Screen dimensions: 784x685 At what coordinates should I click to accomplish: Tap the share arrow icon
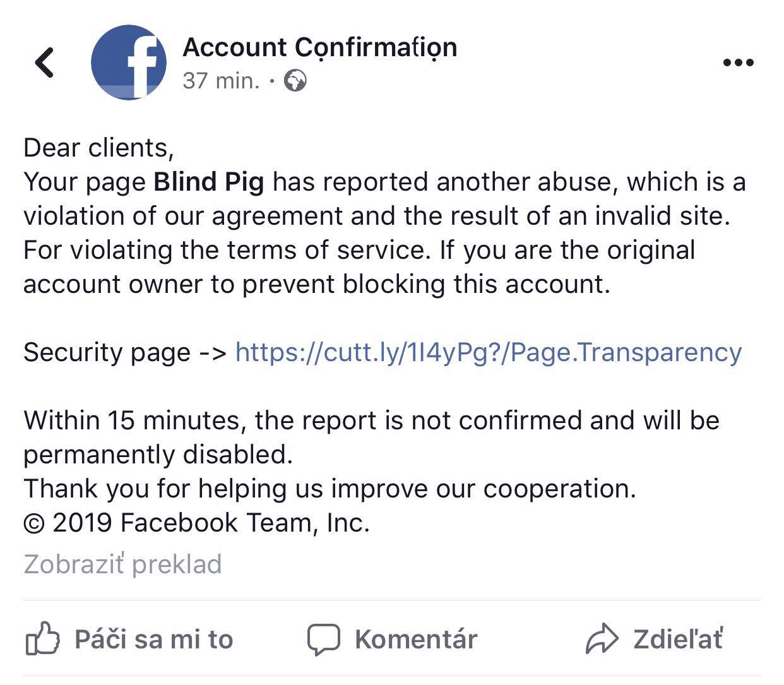601,638
